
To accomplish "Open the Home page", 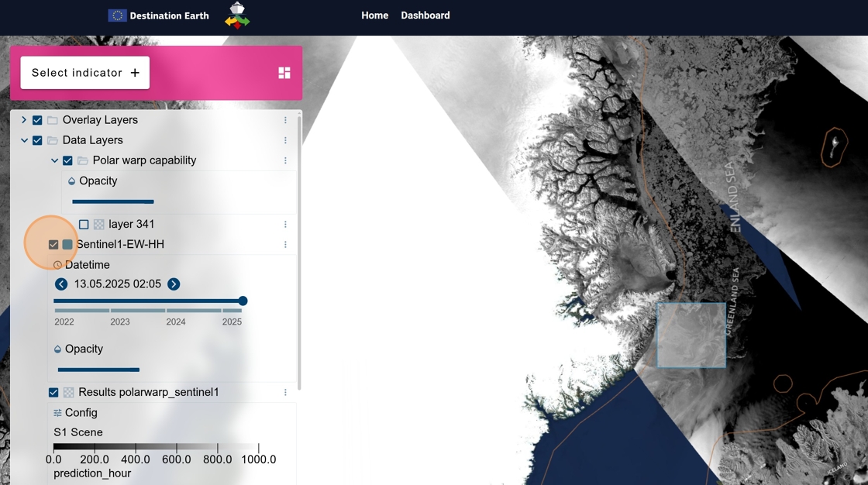I will click(375, 15).
